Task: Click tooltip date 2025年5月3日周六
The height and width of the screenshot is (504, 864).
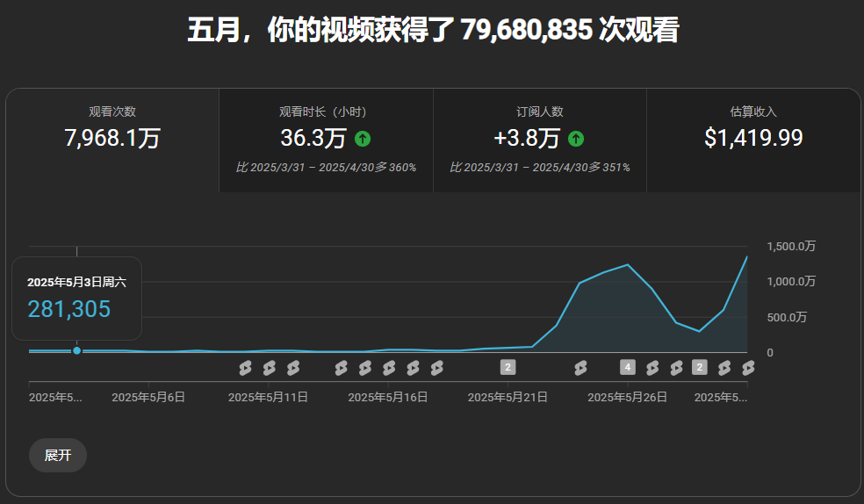Action: tap(76, 283)
